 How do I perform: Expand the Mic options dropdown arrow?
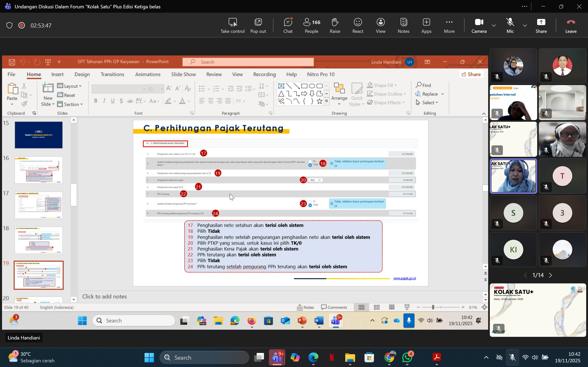pos(525,25)
